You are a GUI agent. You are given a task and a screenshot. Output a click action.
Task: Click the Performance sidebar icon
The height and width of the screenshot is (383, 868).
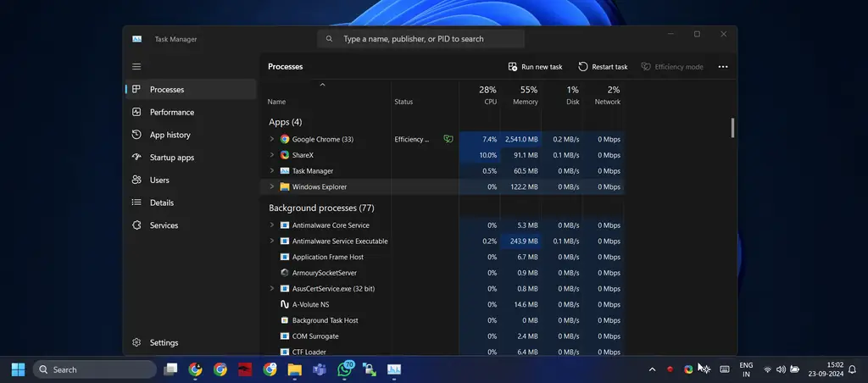pyautogui.click(x=136, y=112)
